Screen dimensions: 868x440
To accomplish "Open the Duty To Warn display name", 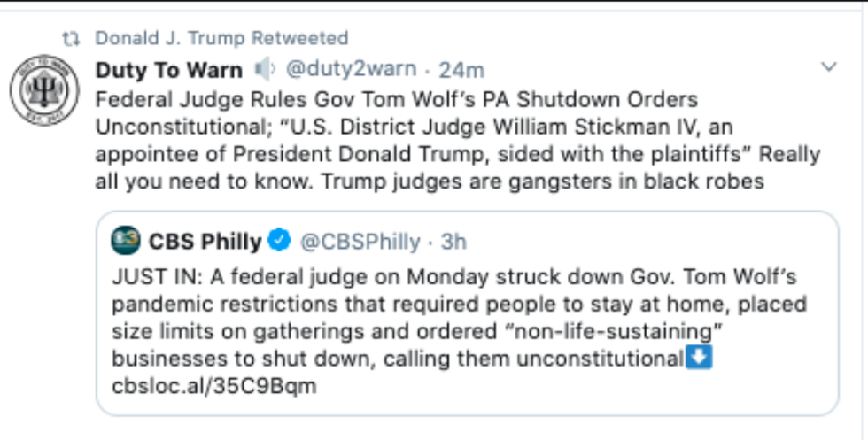I will click(x=169, y=69).
